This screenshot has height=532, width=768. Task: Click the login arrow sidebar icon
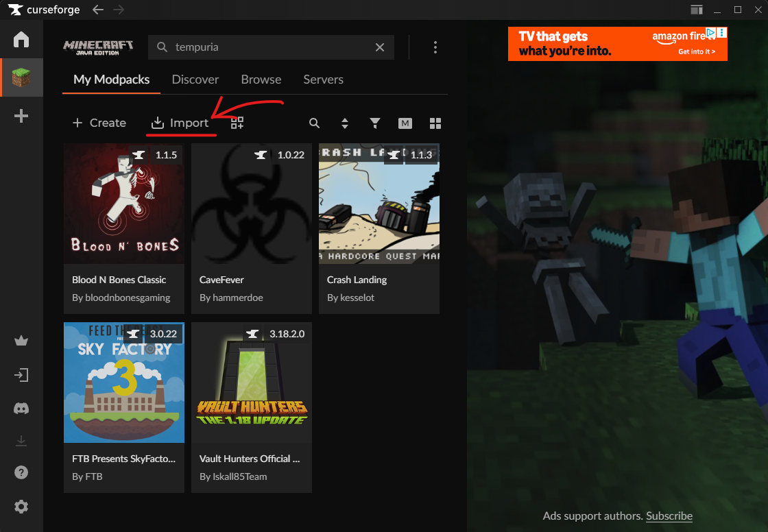(21, 375)
